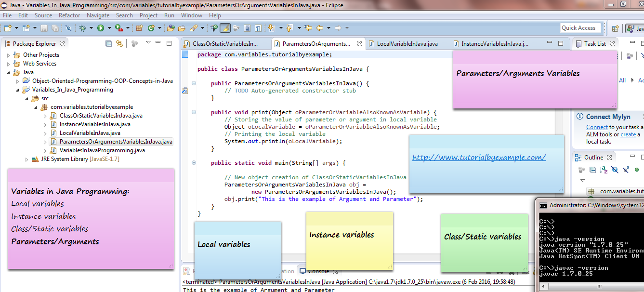Click the Save toolbar icon
The width and height of the screenshot is (644, 292).
[44, 28]
